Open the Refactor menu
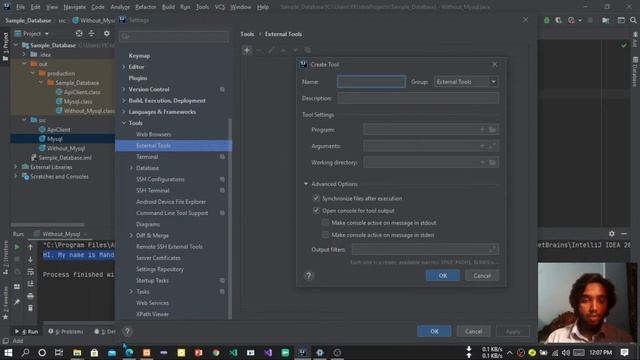 145,7
